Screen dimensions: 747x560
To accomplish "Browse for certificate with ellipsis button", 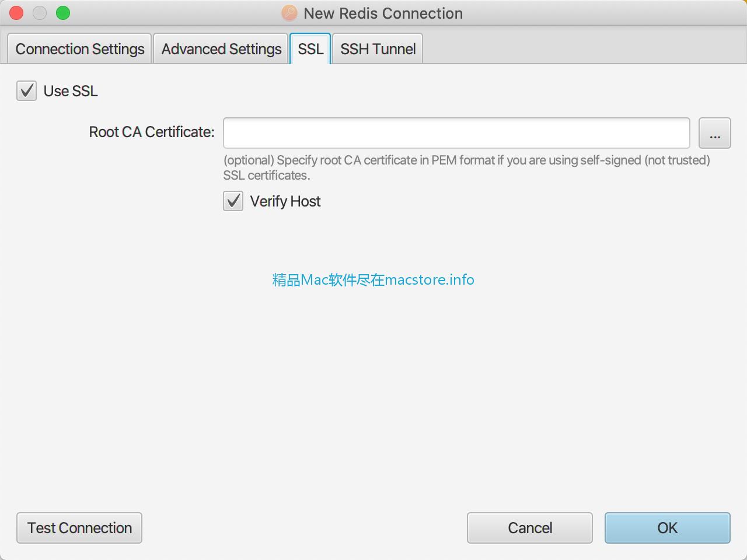I will pos(715,133).
